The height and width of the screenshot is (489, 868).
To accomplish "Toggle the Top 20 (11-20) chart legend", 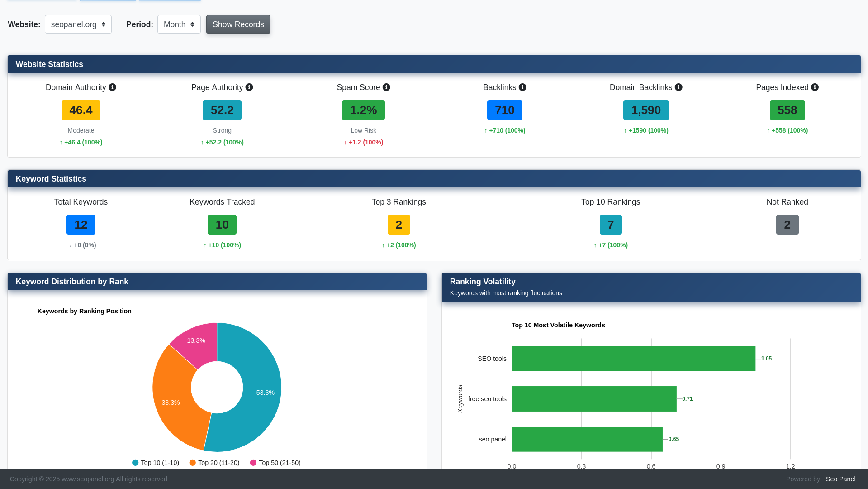I will pos(214,462).
